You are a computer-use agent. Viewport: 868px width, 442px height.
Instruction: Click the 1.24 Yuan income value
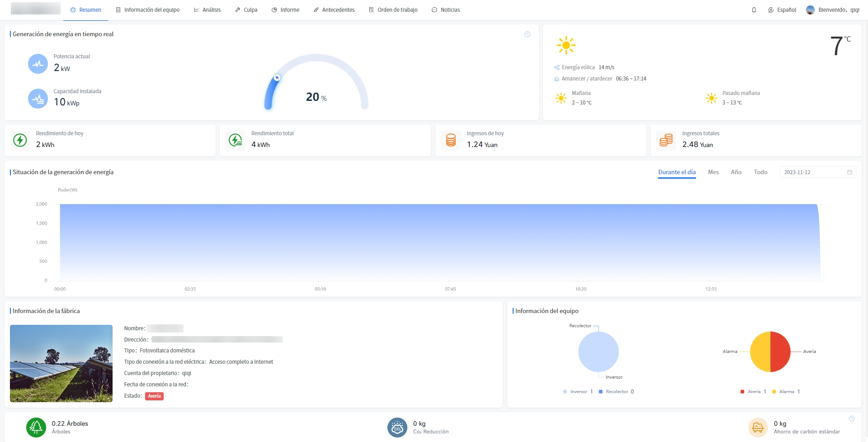click(x=482, y=145)
